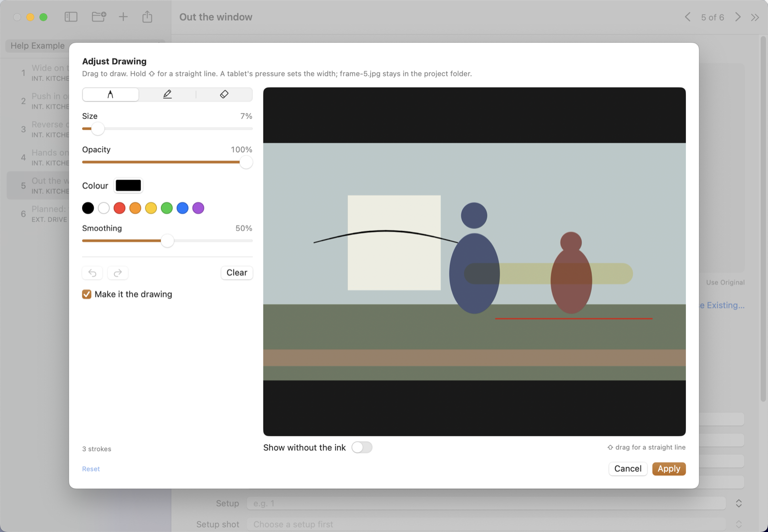Screen dimensions: 768x532
Task: Click the new project folder icon
Action: point(99,17)
